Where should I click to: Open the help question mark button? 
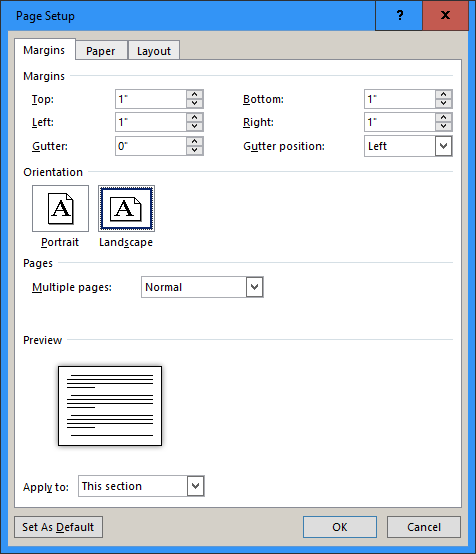click(x=399, y=15)
